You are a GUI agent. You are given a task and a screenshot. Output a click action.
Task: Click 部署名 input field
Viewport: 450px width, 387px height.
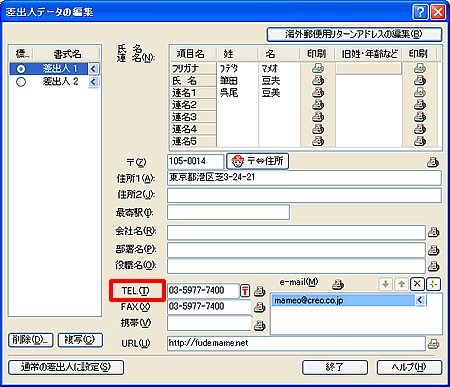[x=296, y=250]
